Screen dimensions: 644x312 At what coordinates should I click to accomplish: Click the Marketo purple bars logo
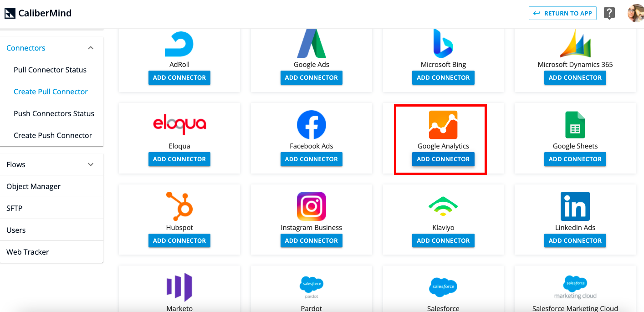click(x=179, y=287)
